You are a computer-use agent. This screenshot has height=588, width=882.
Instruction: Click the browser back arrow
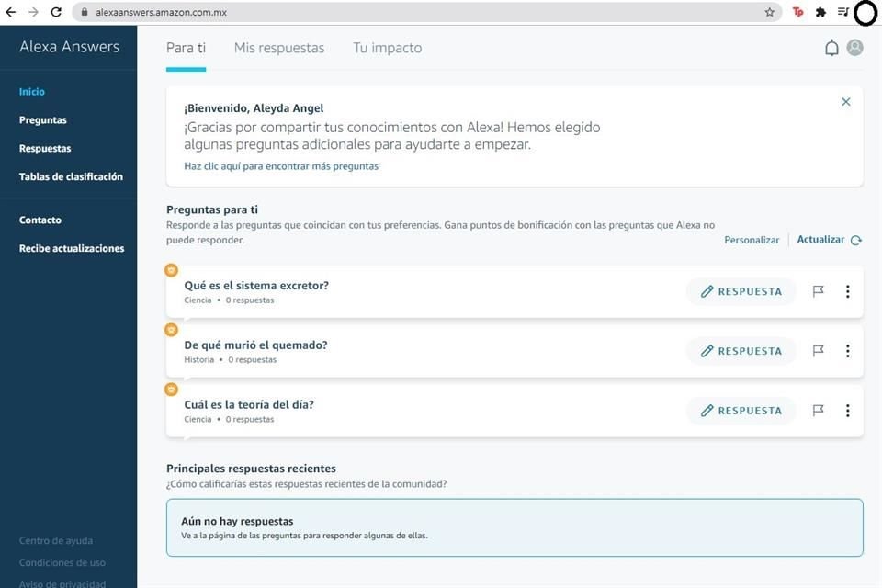coord(11,14)
